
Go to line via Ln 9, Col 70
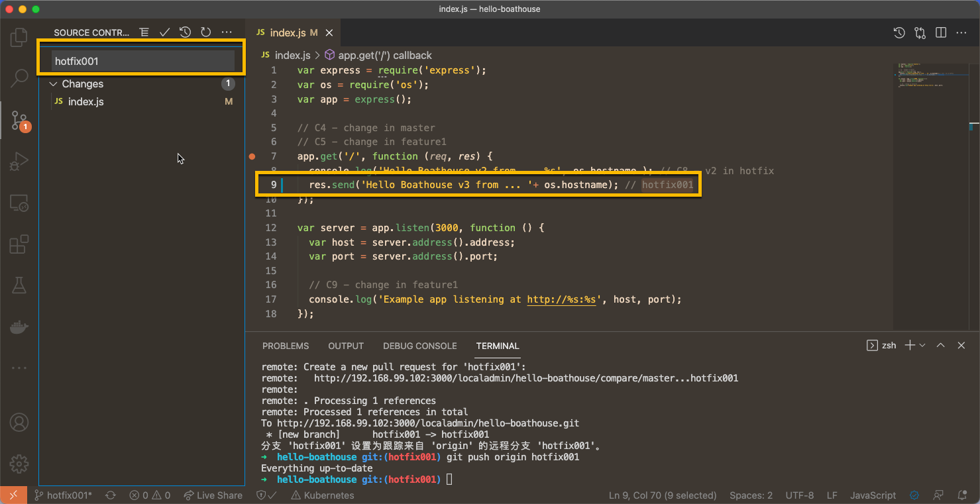tap(663, 495)
